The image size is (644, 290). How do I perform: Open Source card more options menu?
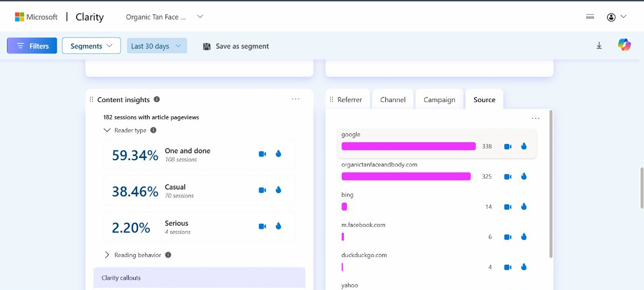(536, 118)
